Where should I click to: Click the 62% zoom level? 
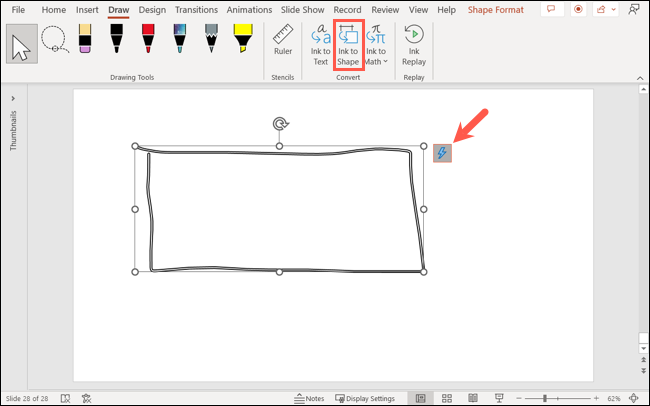[614, 399]
